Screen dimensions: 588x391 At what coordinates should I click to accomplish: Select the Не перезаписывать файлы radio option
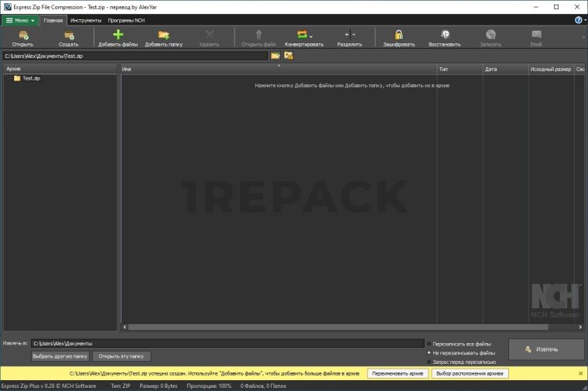coord(430,352)
